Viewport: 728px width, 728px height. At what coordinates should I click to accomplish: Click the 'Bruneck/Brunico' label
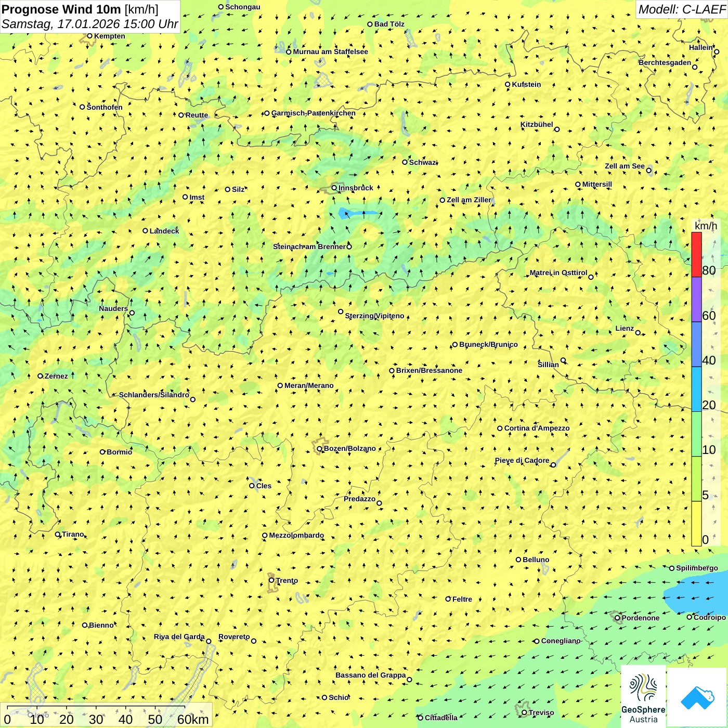[488, 344]
